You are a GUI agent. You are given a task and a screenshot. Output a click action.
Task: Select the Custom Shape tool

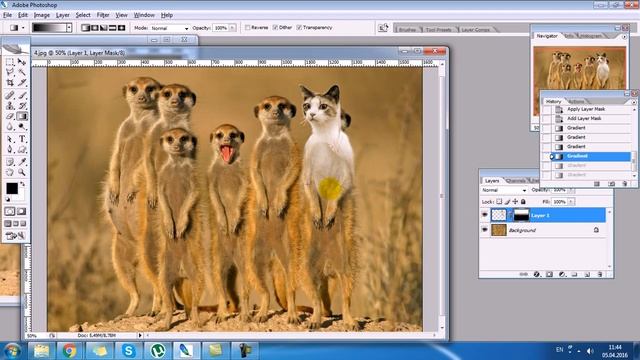click(22, 149)
